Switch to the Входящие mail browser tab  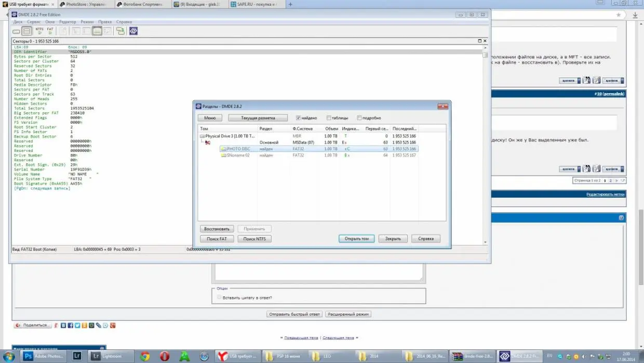199,4
